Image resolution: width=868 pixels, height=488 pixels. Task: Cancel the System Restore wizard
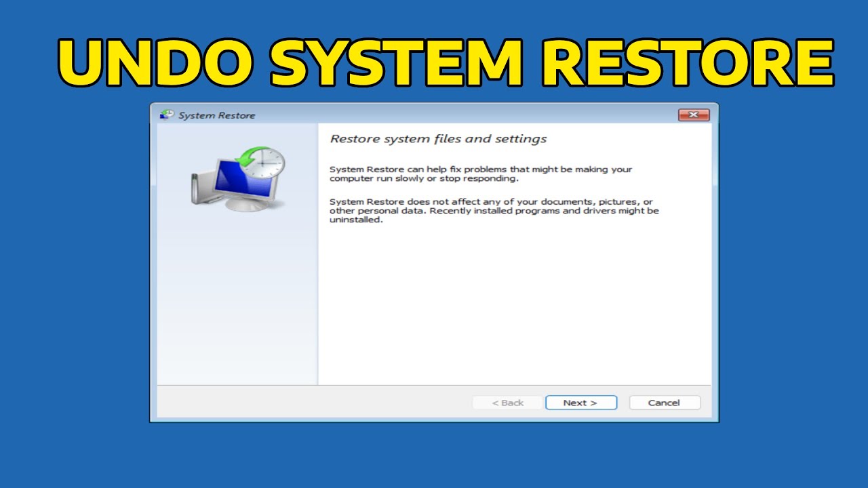pos(664,403)
